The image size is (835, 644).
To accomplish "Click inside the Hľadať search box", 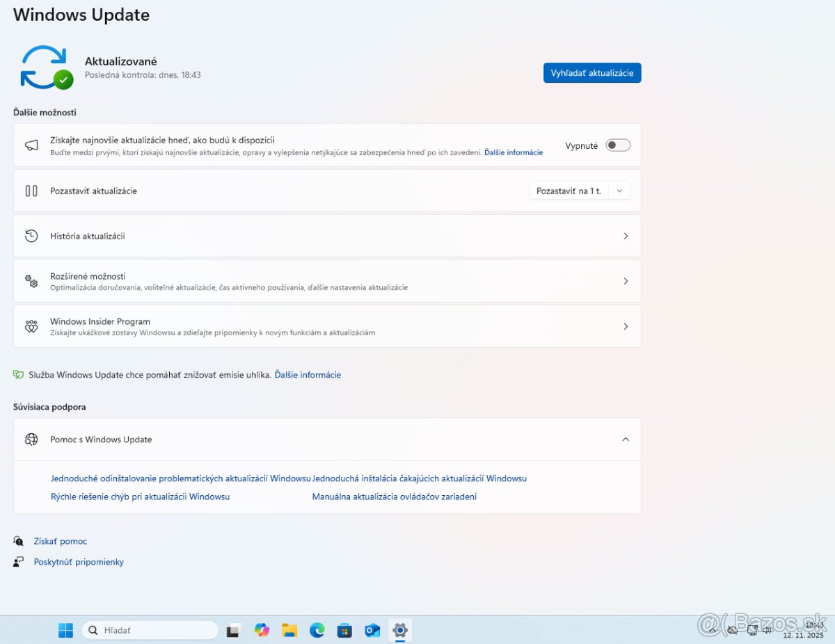I will pos(150,629).
